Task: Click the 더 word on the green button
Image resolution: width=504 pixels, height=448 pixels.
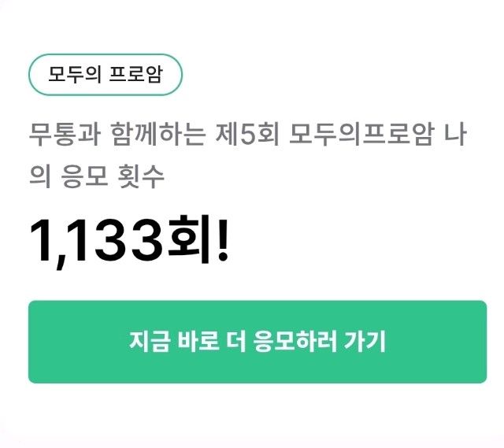Action: (236, 341)
